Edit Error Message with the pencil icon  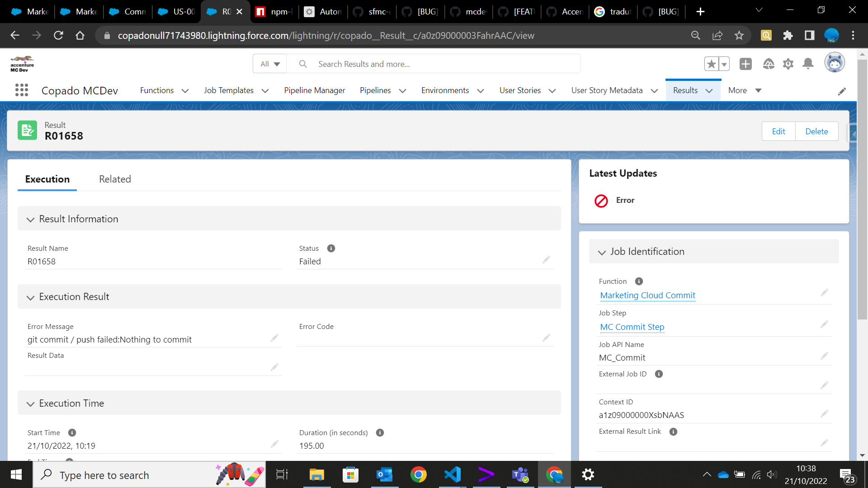(x=275, y=338)
